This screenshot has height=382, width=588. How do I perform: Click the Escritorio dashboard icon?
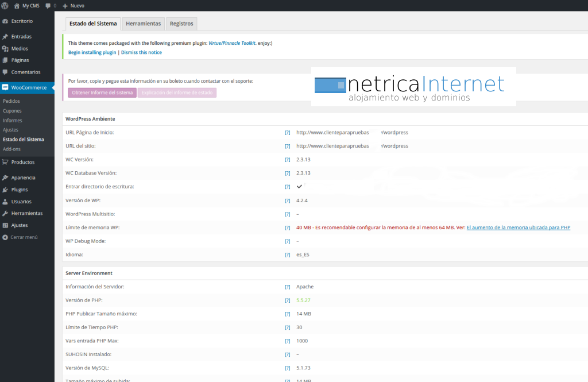coord(5,21)
